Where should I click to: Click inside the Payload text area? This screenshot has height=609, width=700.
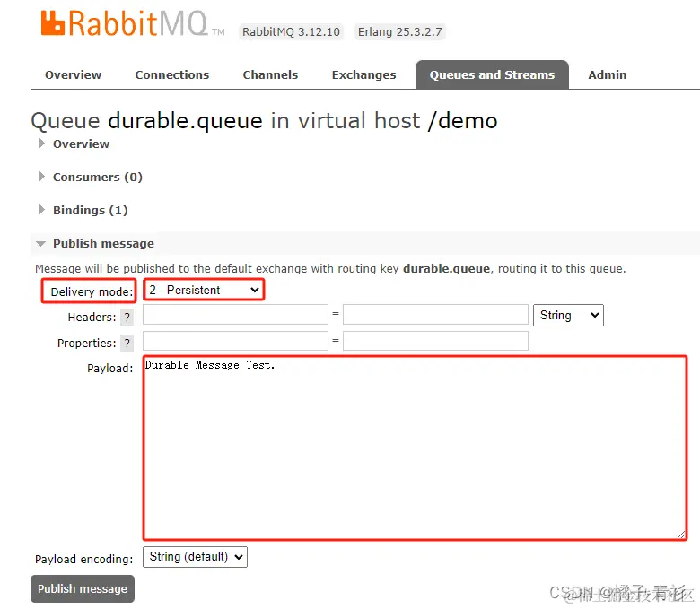[415, 448]
